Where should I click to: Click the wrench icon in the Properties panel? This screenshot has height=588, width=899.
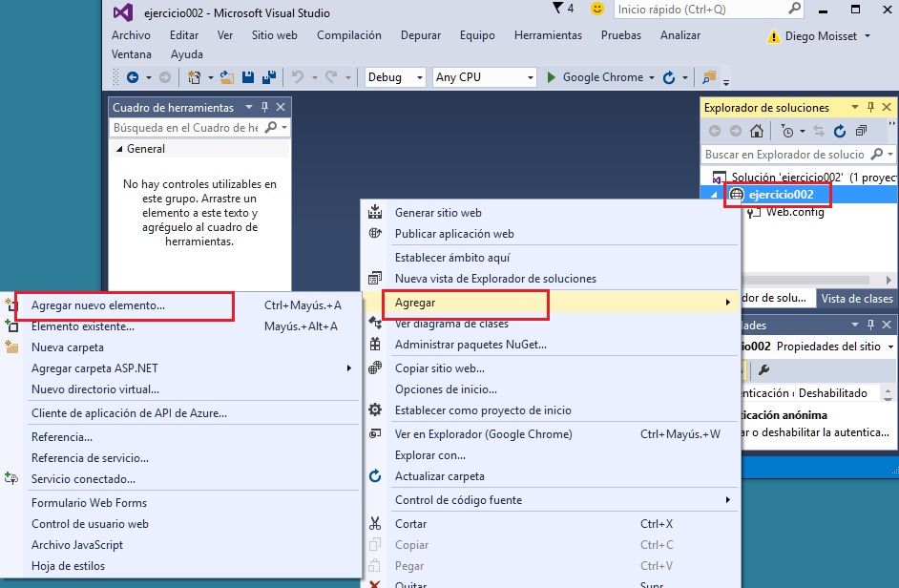[763, 370]
